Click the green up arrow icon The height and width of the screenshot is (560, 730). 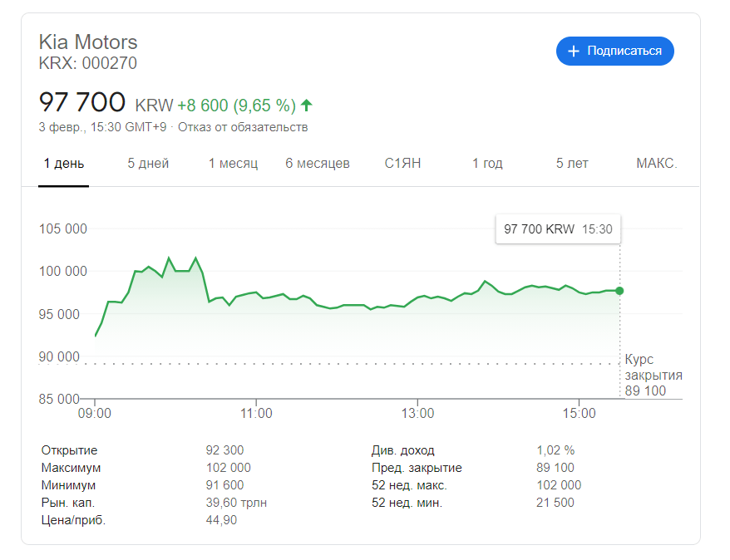(306, 106)
